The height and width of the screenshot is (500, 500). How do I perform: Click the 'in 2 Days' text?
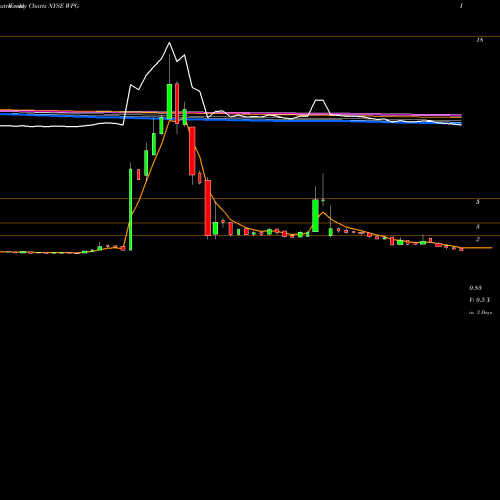click(480, 312)
